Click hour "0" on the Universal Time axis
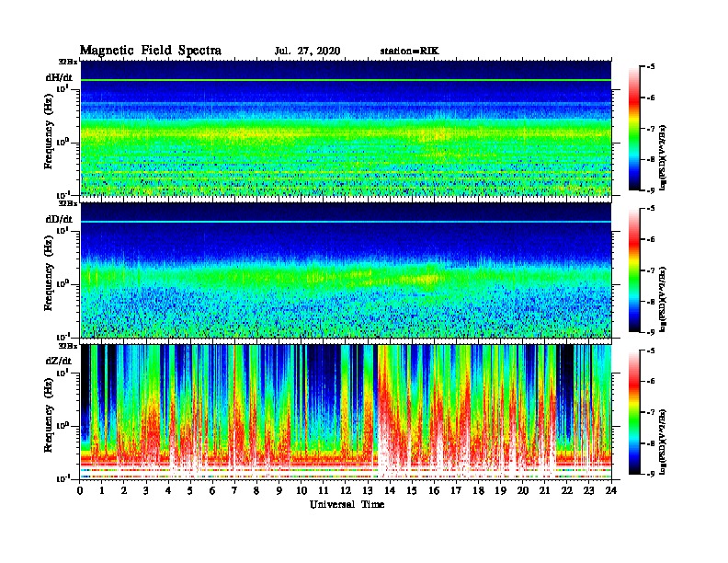728x563 pixels. click(x=80, y=491)
